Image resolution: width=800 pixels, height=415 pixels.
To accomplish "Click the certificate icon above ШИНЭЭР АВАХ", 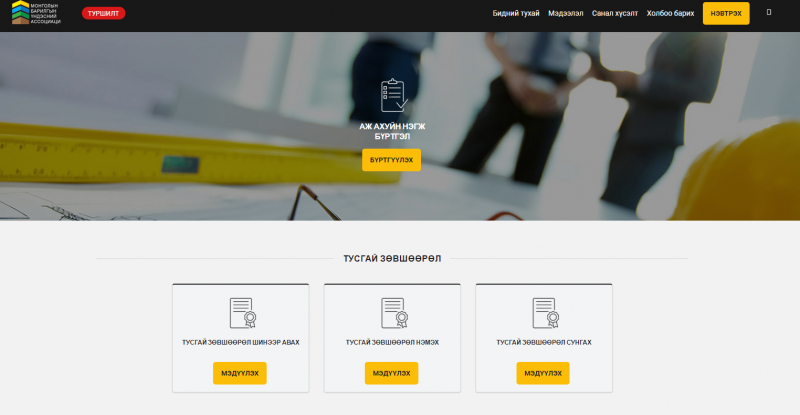I will 240,312.
